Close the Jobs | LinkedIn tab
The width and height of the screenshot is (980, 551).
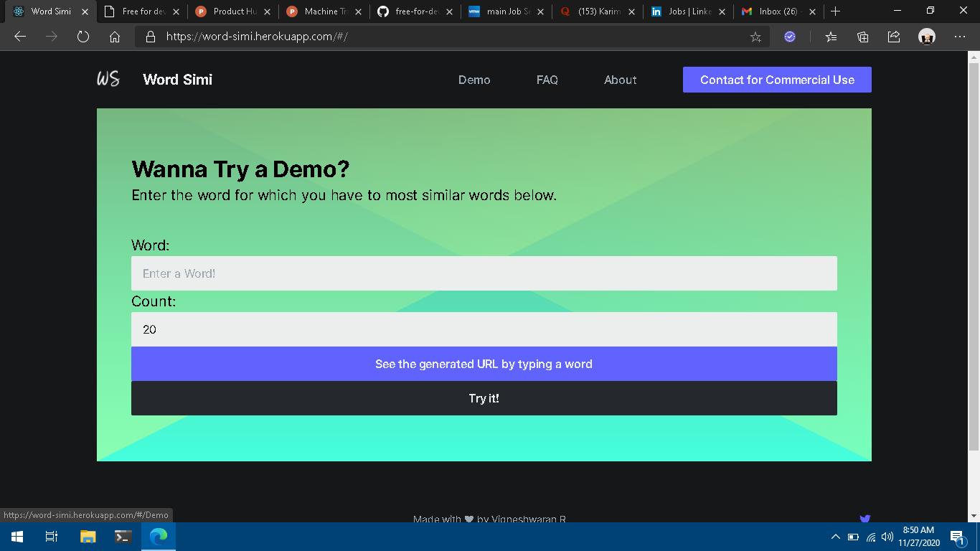click(x=722, y=11)
